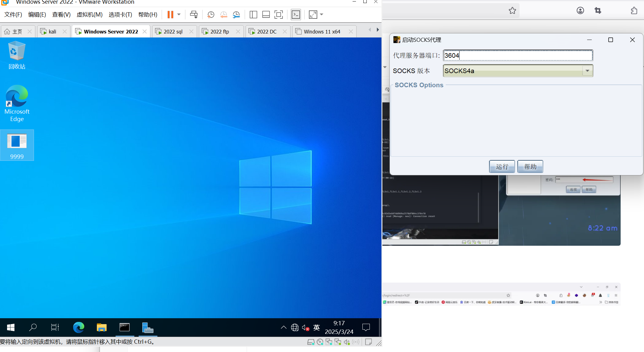Show hidden system tray icons chevron

pos(283,327)
